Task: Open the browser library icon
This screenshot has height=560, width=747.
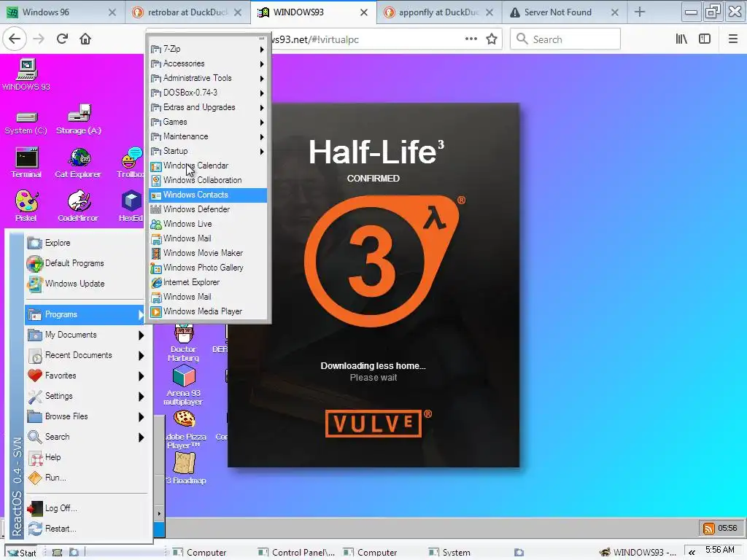Action: pos(681,39)
